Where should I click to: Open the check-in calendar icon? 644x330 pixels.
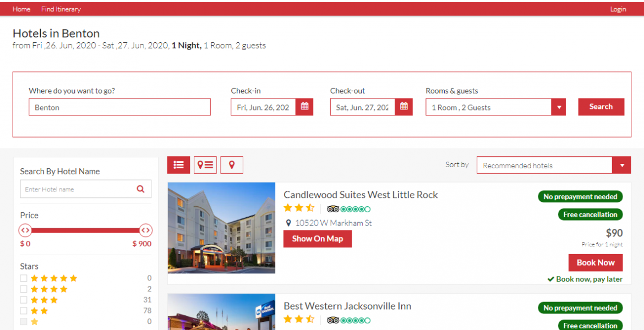[x=304, y=107]
